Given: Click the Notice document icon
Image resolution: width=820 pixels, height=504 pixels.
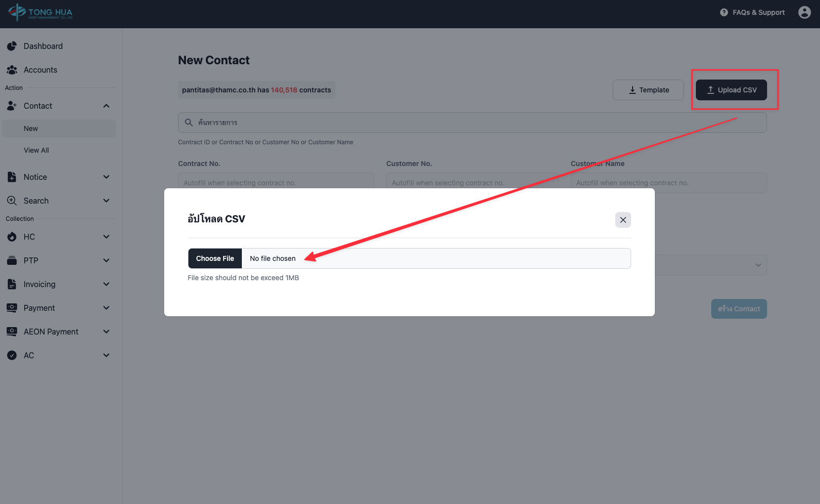Looking at the screenshot, I should click(x=12, y=177).
